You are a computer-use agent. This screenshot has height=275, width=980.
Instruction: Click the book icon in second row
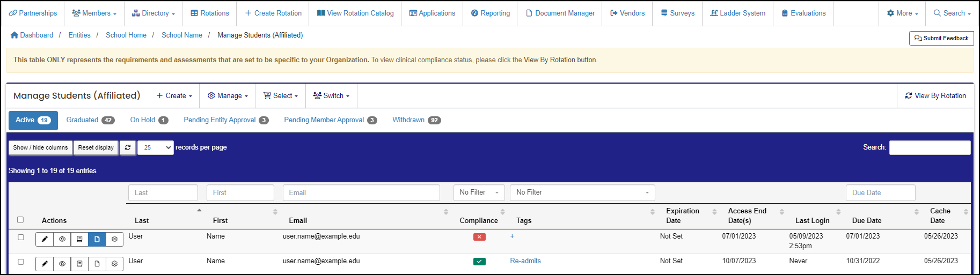(79, 264)
